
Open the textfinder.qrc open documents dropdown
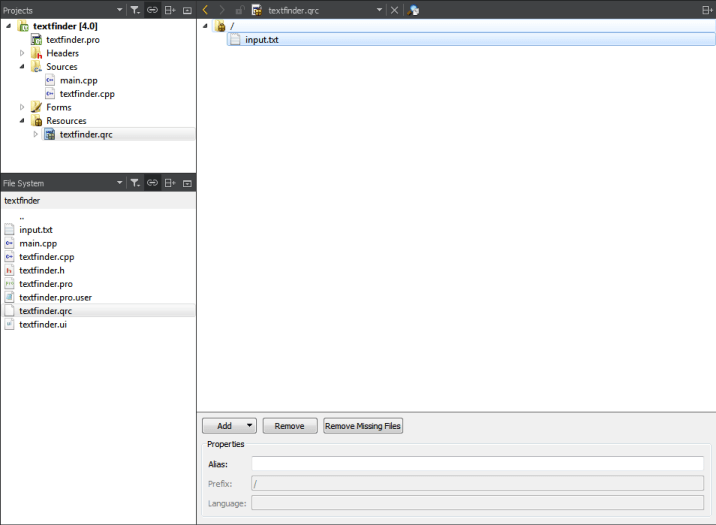tap(379, 10)
